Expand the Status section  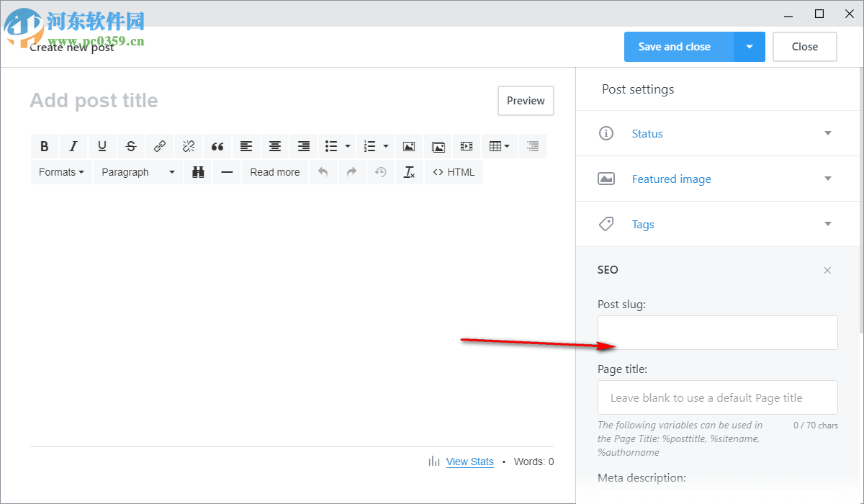(x=717, y=133)
